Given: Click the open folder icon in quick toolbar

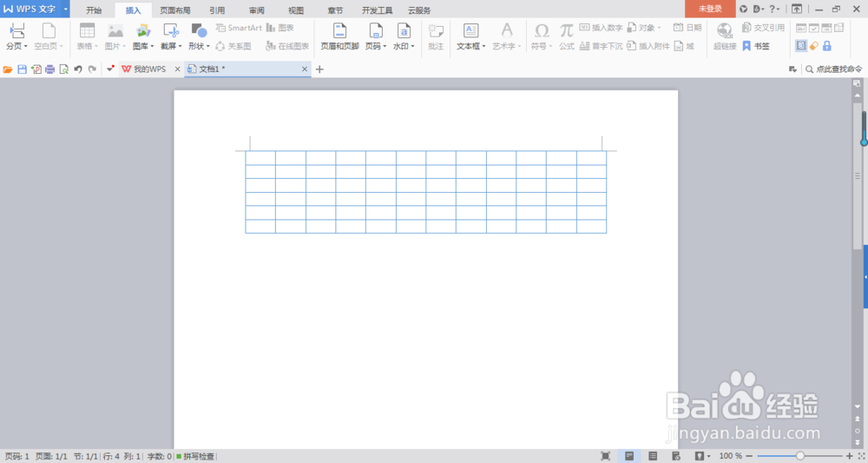Looking at the screenshot, I should coord(8,69).
